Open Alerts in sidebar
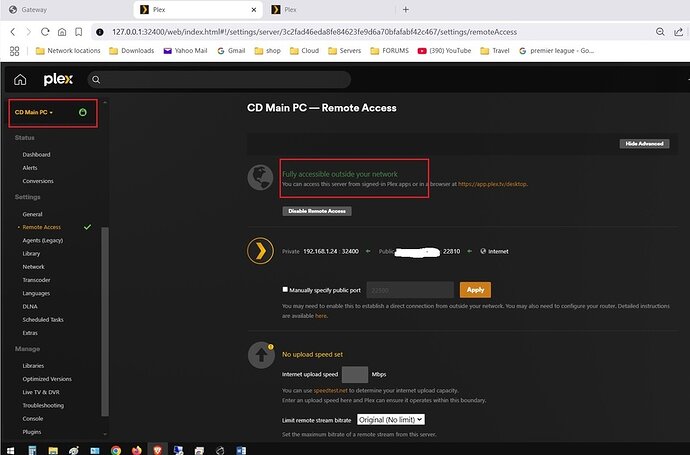690x455 pixels. (30, 168)
